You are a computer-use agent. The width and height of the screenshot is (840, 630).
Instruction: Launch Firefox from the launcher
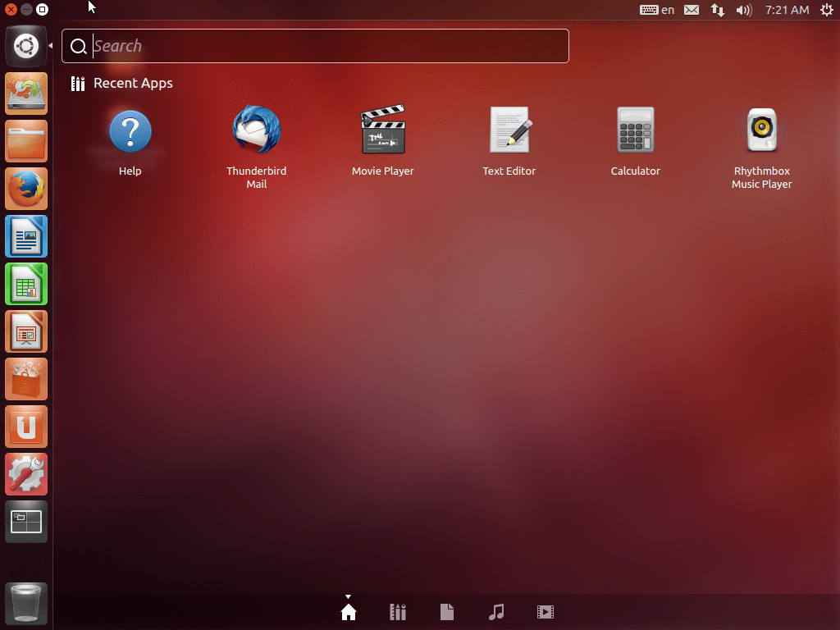tap(26, 189)
